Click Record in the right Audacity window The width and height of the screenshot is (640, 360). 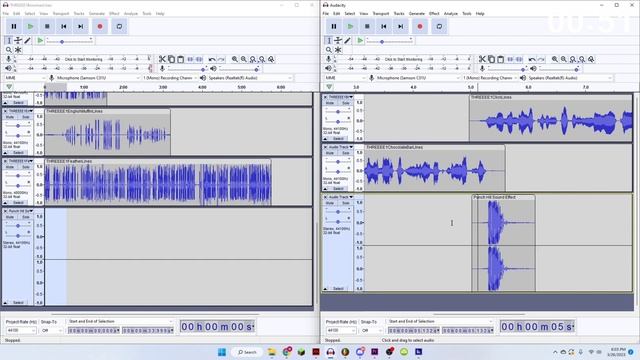click(x=420, y=27)
